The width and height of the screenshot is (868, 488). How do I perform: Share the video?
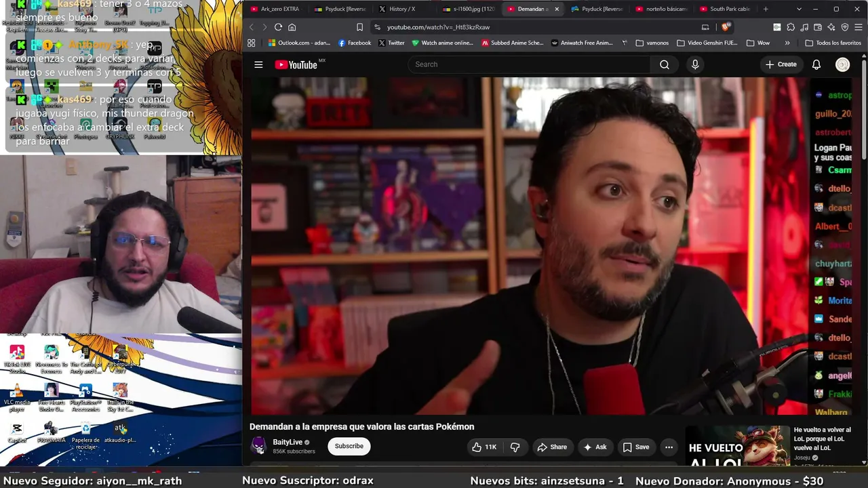pos(552,447)
